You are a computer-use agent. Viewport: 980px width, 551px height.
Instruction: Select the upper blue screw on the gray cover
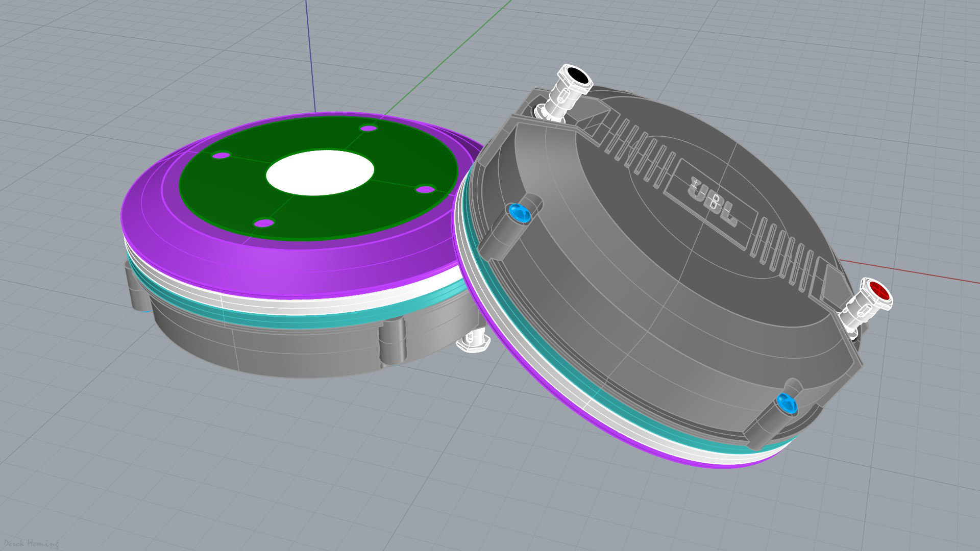click(520, 212)
